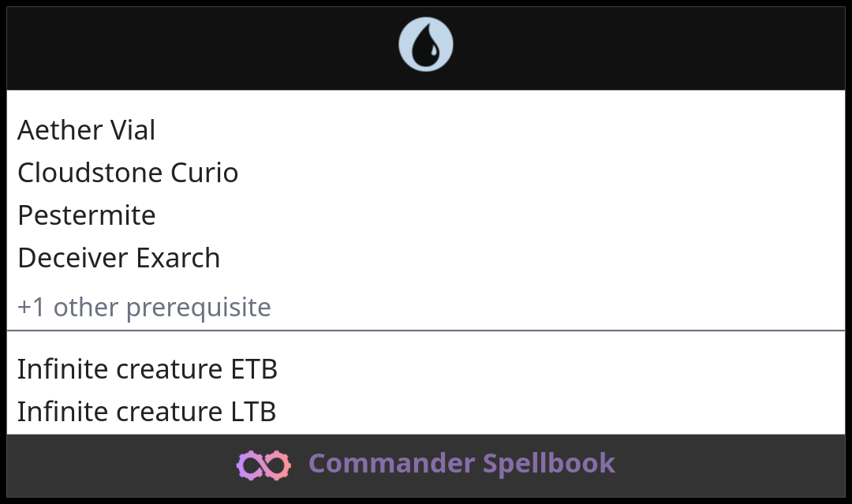The width and height of the screenshot is (852, 504).
Task: Click the dark gray footer bar
Action: [425, 465]
